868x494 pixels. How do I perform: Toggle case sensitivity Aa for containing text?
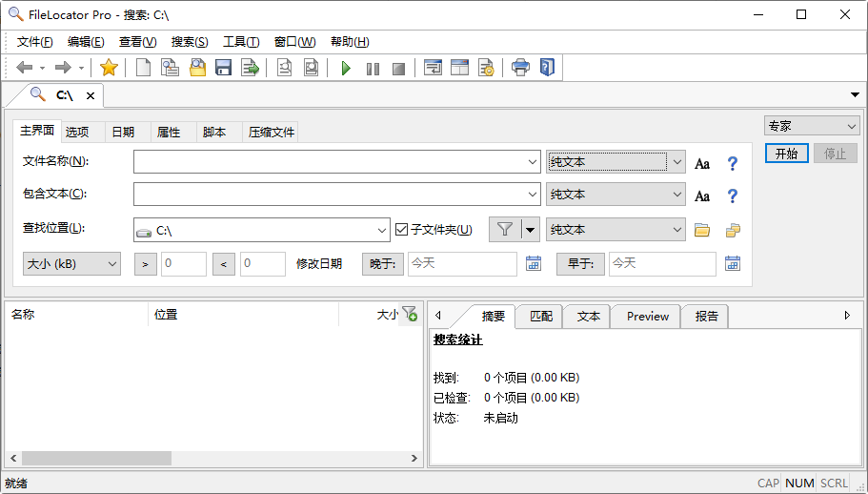tap(702, 196)
